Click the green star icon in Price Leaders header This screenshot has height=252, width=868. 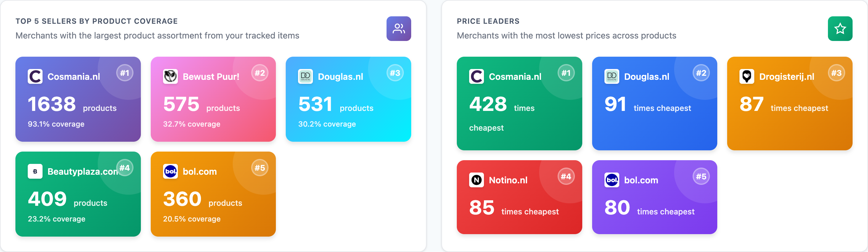pyautogui.click(x=840, y=29)
